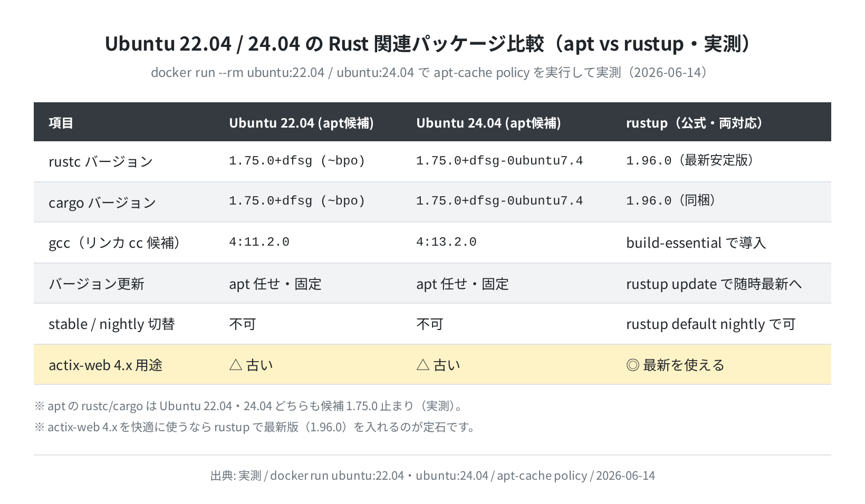Click 1.75.0+dfsg (~bpo) in the cargo row
Screen dimensions: 865x504
point(297,201)
